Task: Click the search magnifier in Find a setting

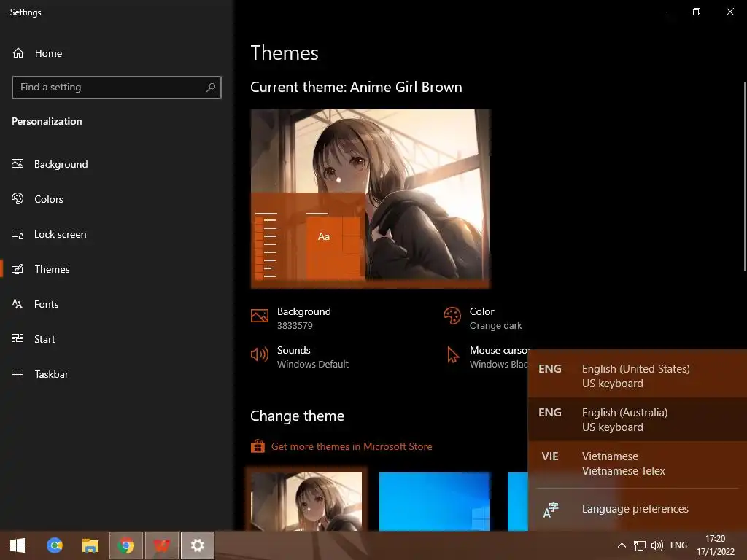Action: point(211,87)
